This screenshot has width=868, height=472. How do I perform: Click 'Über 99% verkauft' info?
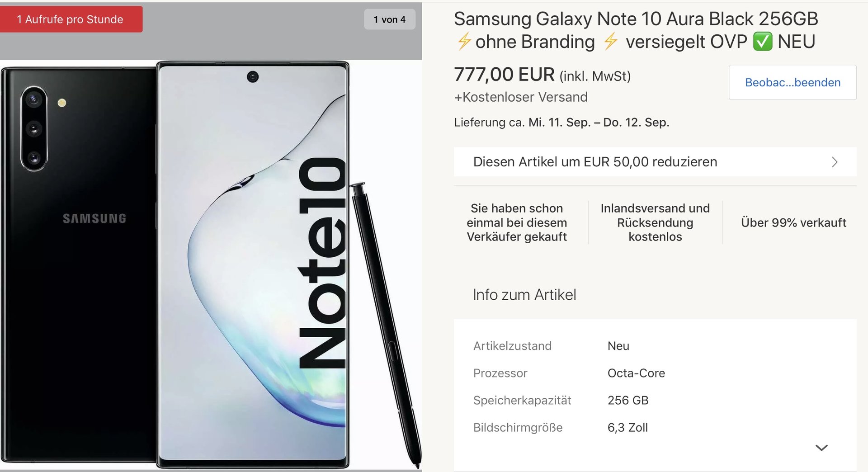793,222
